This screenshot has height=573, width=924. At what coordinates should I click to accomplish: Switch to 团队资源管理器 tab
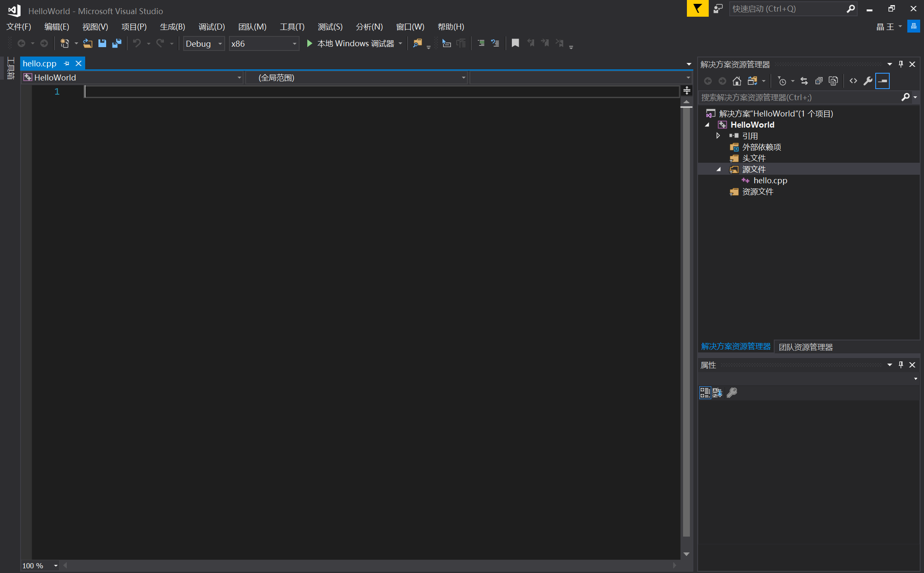[x=805, y=347]
